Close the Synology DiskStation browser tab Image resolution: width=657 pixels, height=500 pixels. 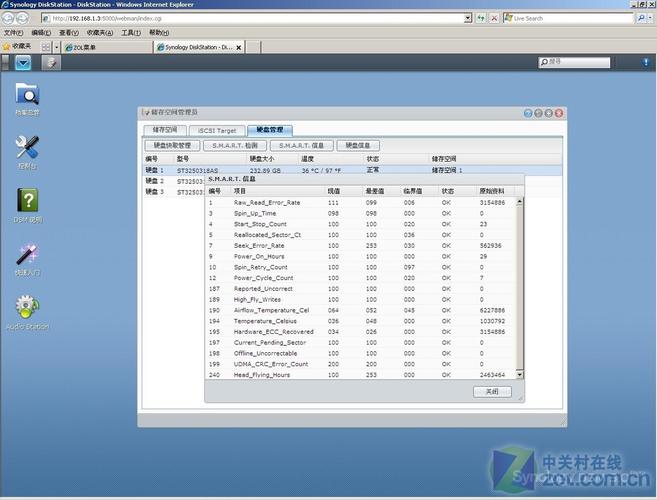(x=239, y=47)
